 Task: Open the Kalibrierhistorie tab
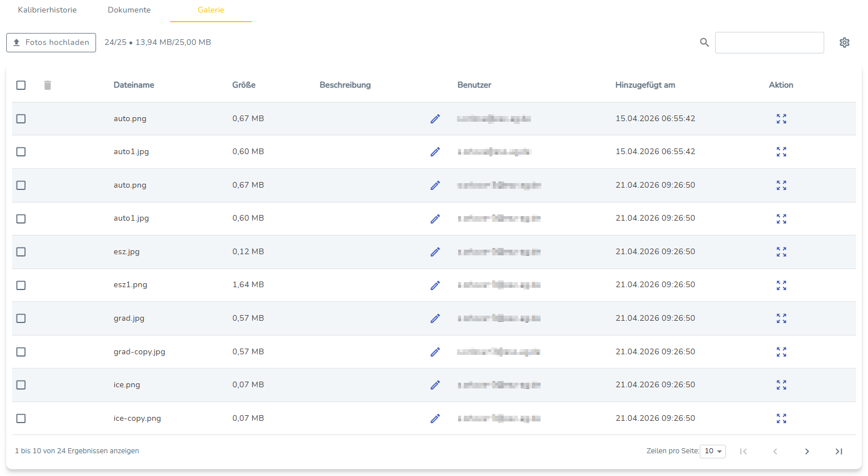[x=47, y=10]
